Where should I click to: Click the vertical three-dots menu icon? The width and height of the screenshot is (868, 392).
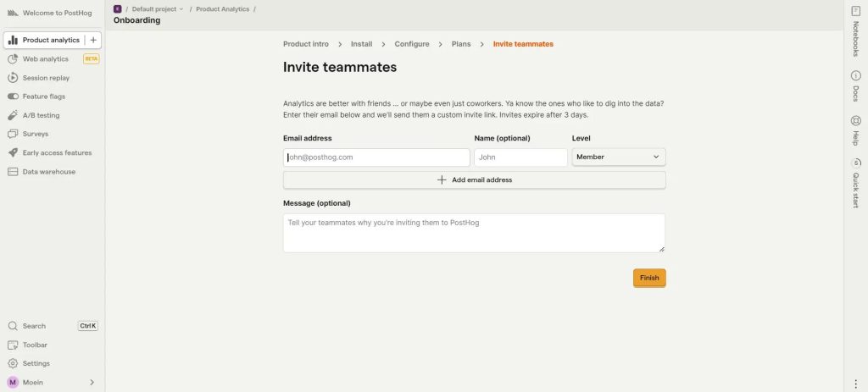point(856,384)
